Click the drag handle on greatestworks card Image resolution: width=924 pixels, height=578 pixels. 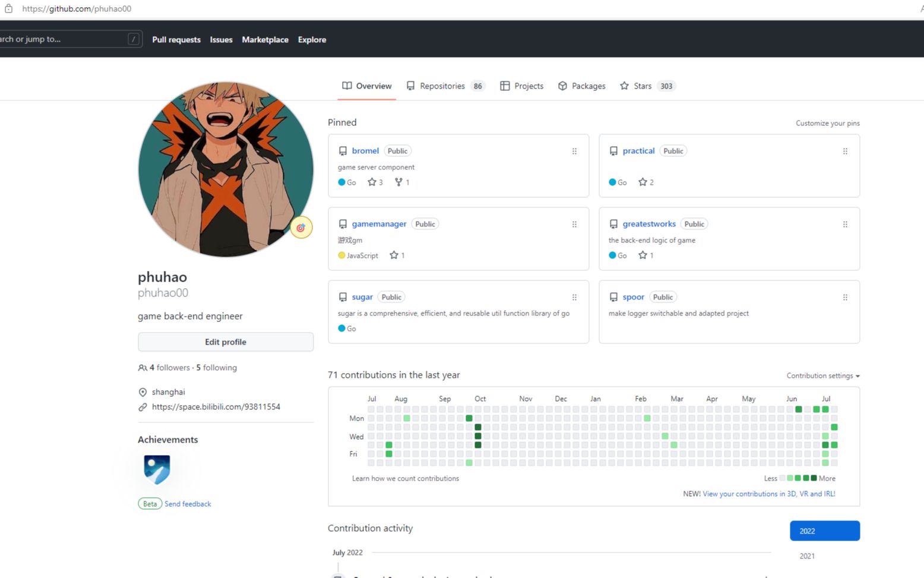click(845, 224)
